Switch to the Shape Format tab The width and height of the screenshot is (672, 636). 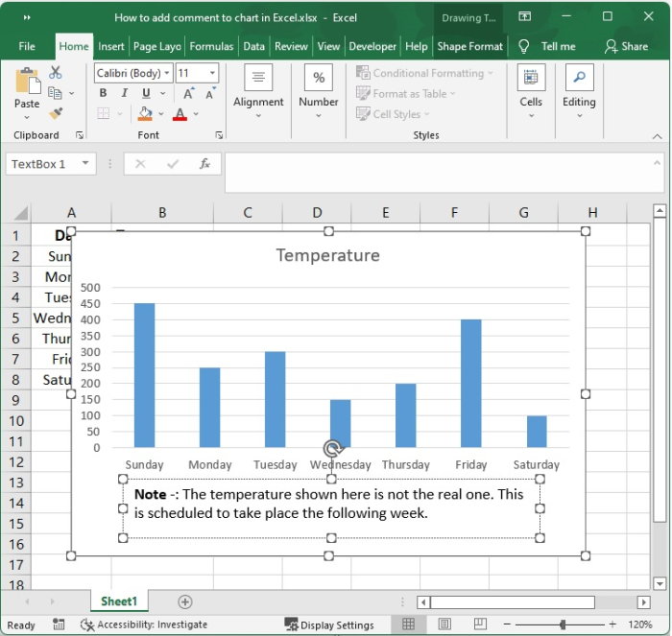coord(469,46)
